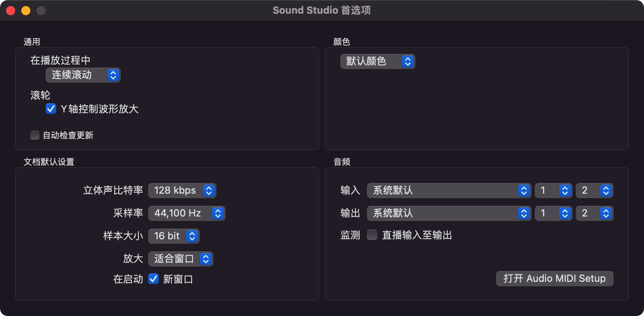Image resolution: width=644 pixels, height=316 pixels.
Task: Open the 放大 适合窗口 dropdown
Action: pos(180,259)
